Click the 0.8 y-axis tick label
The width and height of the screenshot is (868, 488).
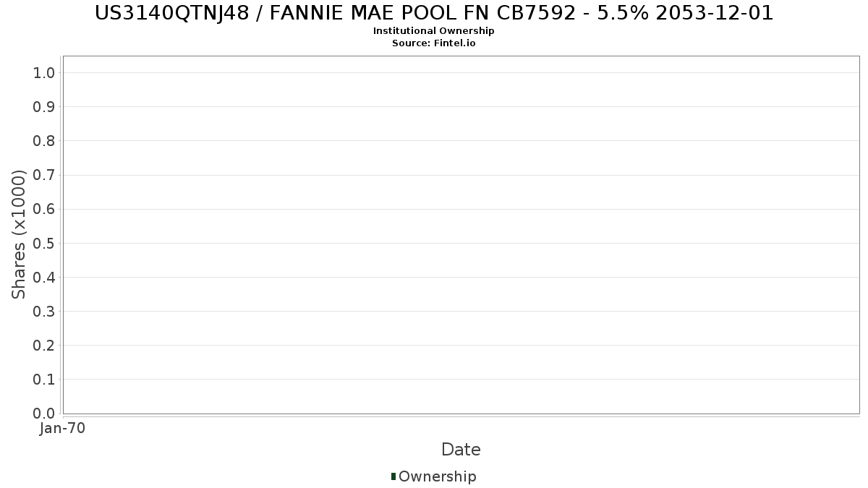44,140
